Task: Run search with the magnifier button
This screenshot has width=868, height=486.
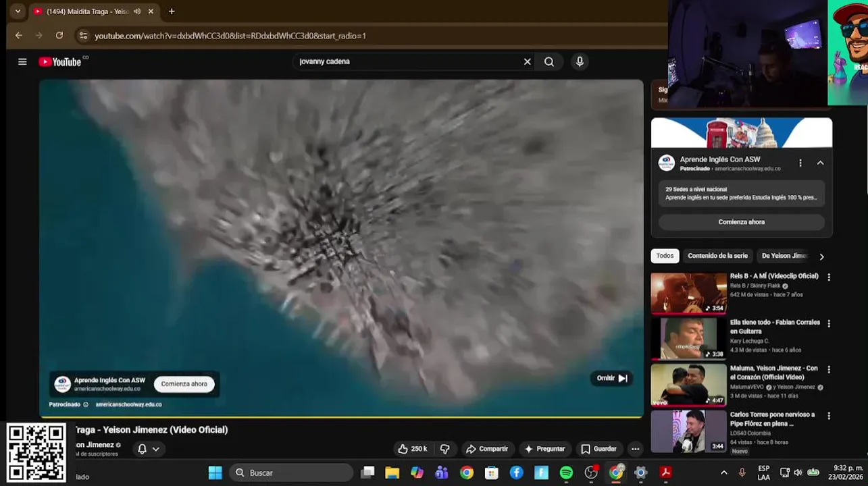Action: [549, 61]
